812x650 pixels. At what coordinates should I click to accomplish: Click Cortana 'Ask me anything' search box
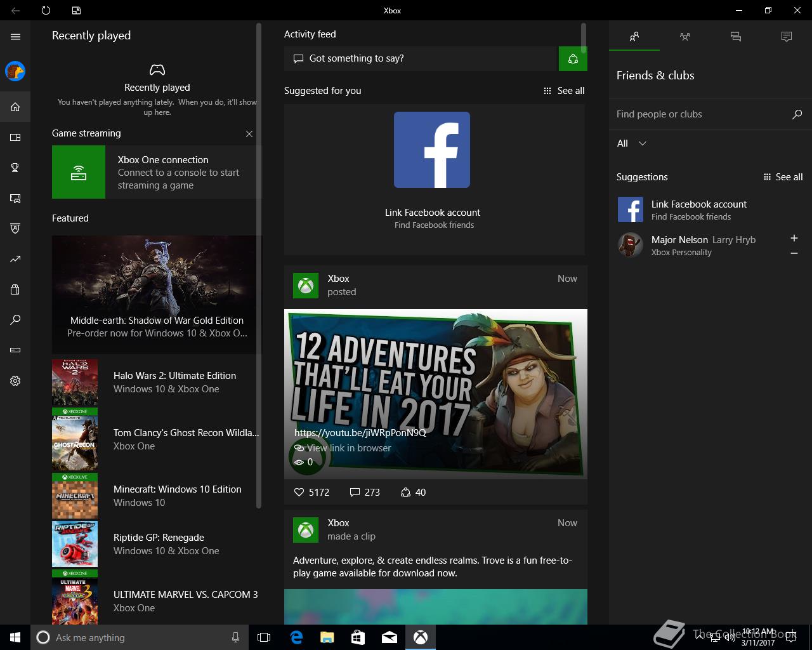[x=138, y=637]
